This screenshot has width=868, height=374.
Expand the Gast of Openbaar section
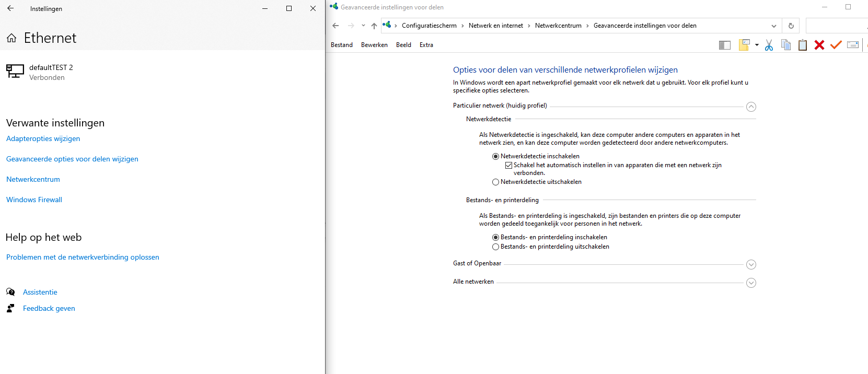point(751,264)
